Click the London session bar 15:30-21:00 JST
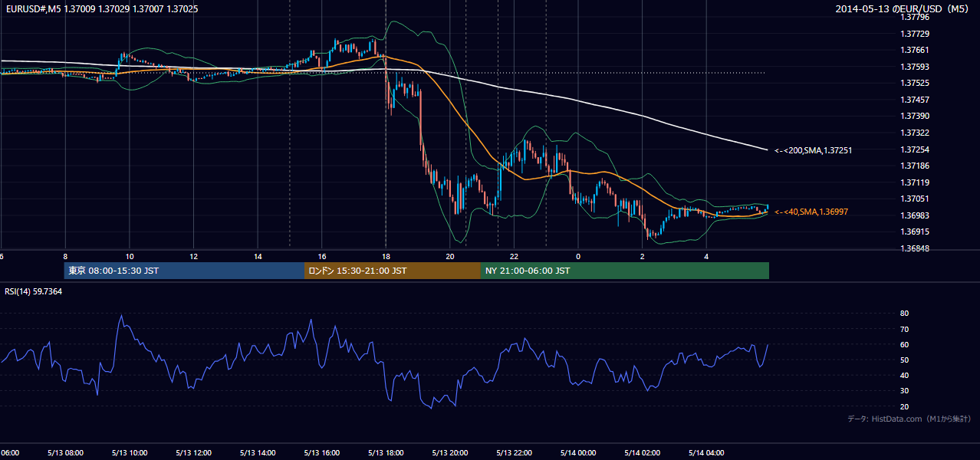This screenshot has height=460, width=980. coord(393,271)
